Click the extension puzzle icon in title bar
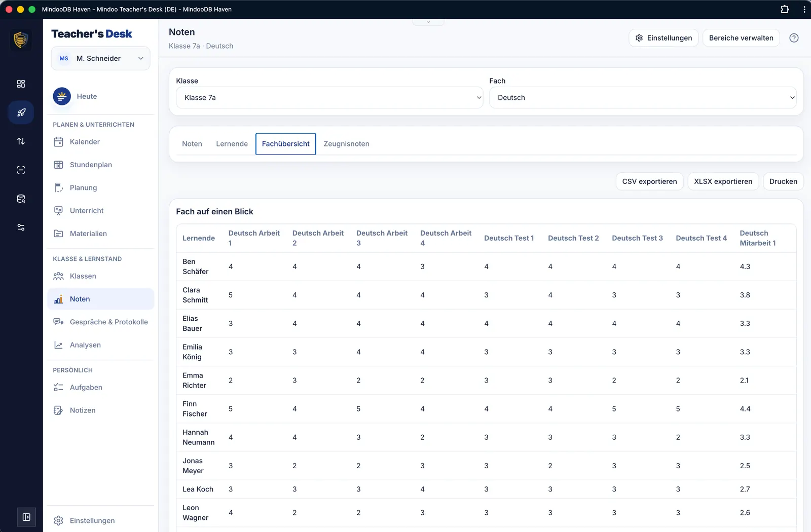 (x=785, y=9)
